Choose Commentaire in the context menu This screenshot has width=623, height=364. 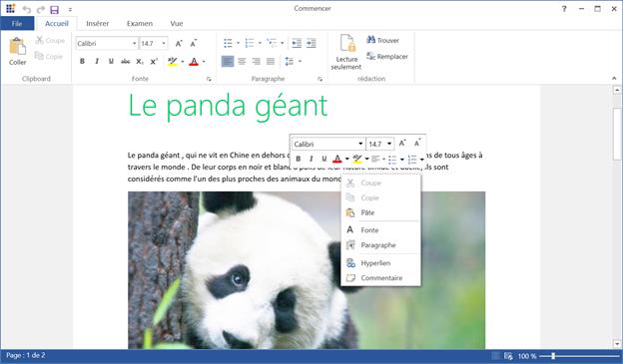(380, 278)
